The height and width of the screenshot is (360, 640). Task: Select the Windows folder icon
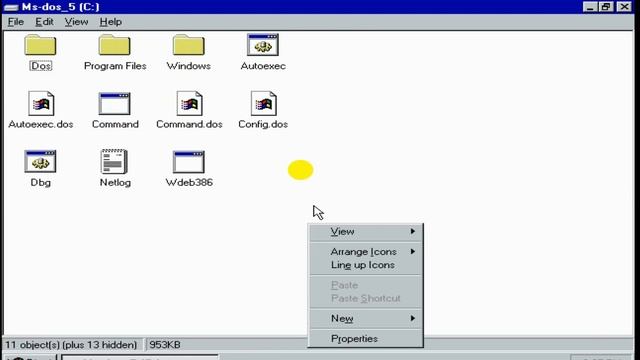189,45
